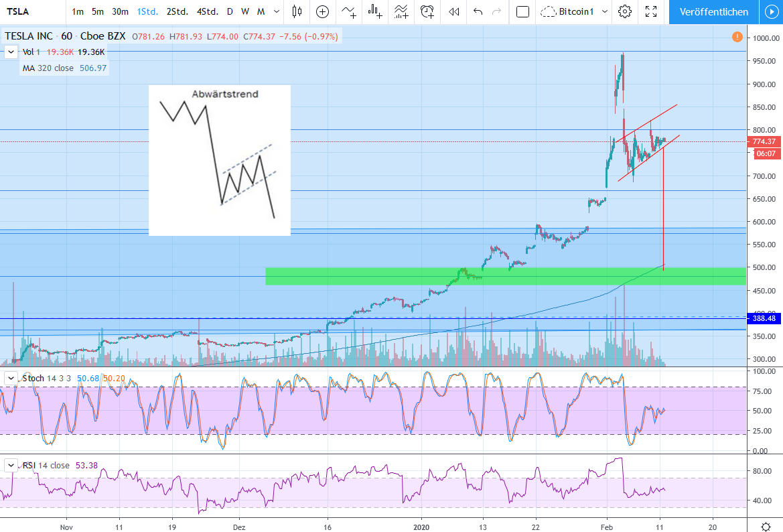The width and height of the screenshot is (783, 532).
Task: Start bar replay with the rewind icon
Action: coord(453,11)
